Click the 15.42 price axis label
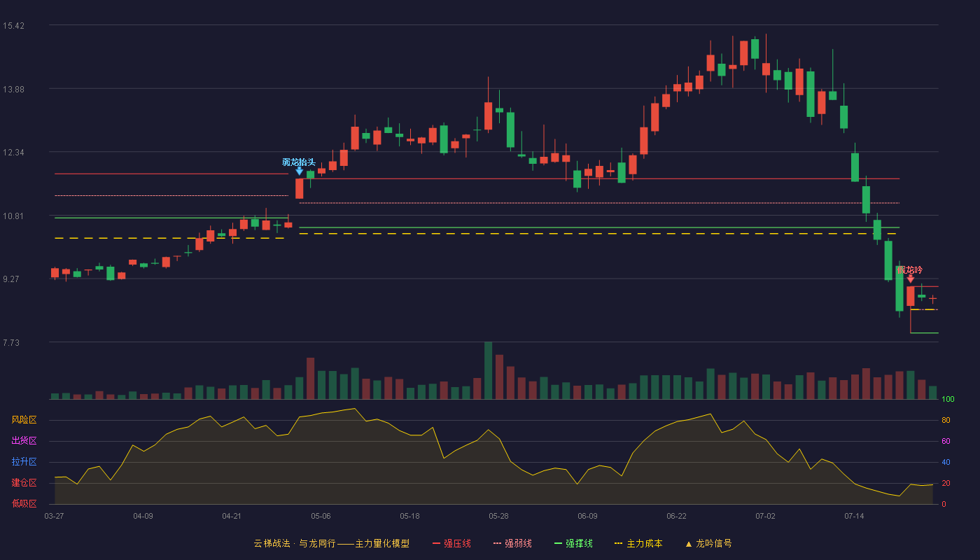Viewport: 980px width, 560px height. [x=13, y=26]
